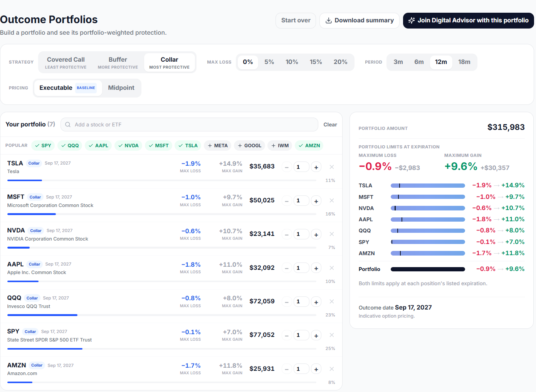Set max loss to 20%

[341, 62]
